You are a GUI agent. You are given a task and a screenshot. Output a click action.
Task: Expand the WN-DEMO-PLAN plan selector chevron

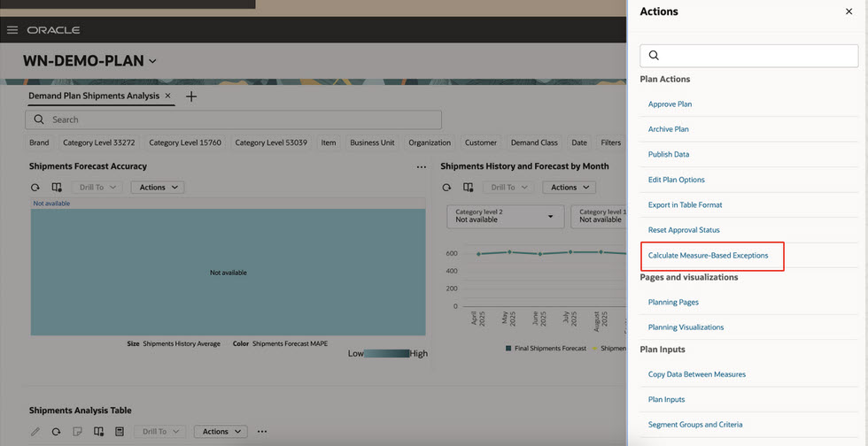(x=152, y=61)
